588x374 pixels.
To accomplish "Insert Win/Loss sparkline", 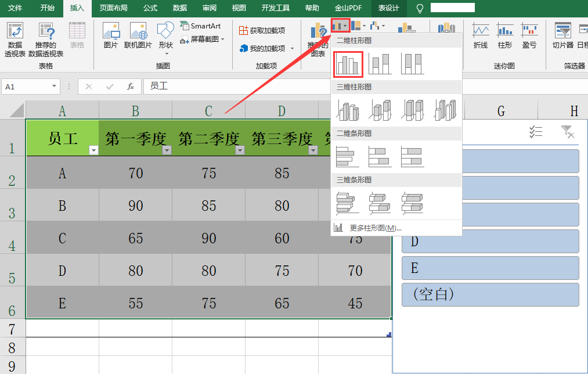I will point(529,35).
